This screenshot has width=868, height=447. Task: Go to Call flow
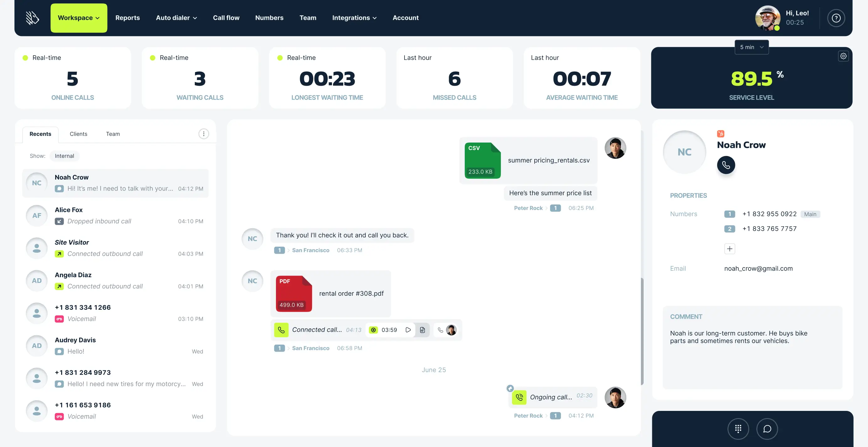tap(226, 18)
